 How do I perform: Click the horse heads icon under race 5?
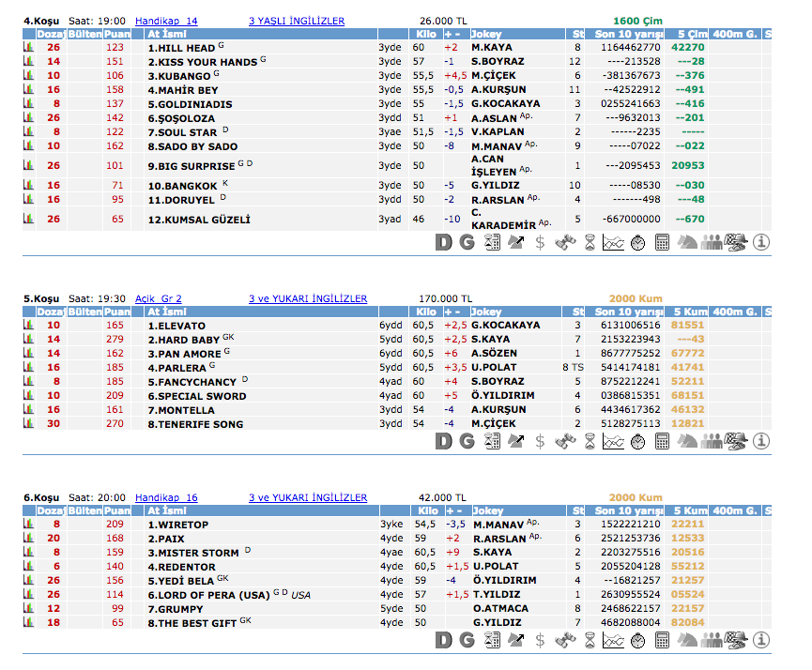pyautogui.click(x=688, y=440)
